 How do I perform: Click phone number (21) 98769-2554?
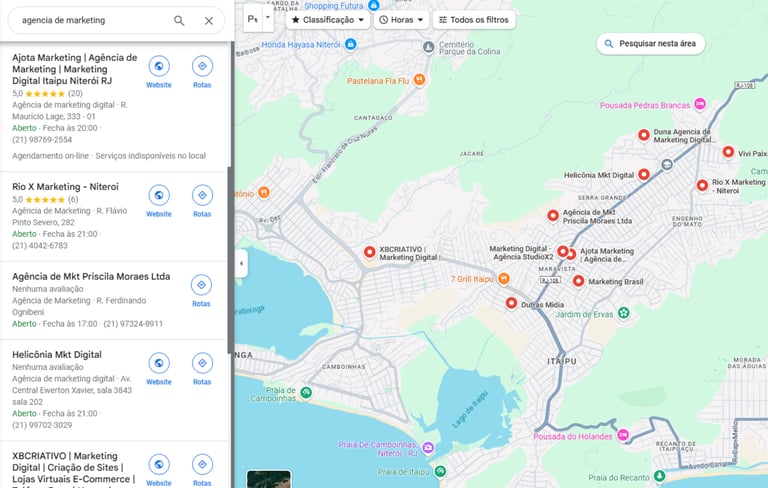pos(42,140)
